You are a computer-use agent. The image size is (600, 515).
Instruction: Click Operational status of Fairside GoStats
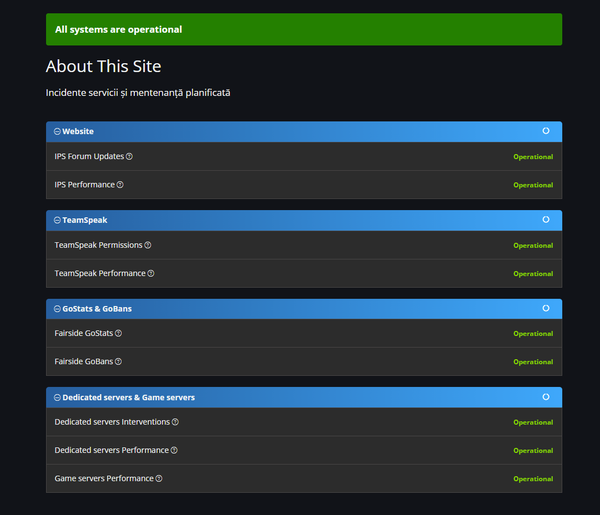533,334
